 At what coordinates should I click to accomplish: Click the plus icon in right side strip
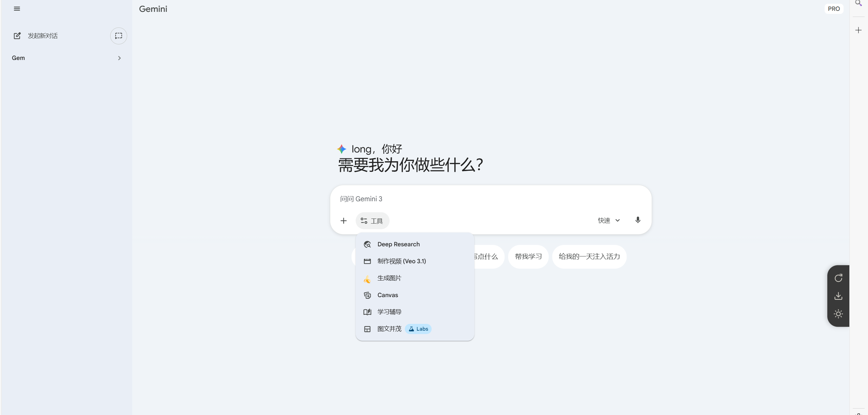click(x=858, y=30)
